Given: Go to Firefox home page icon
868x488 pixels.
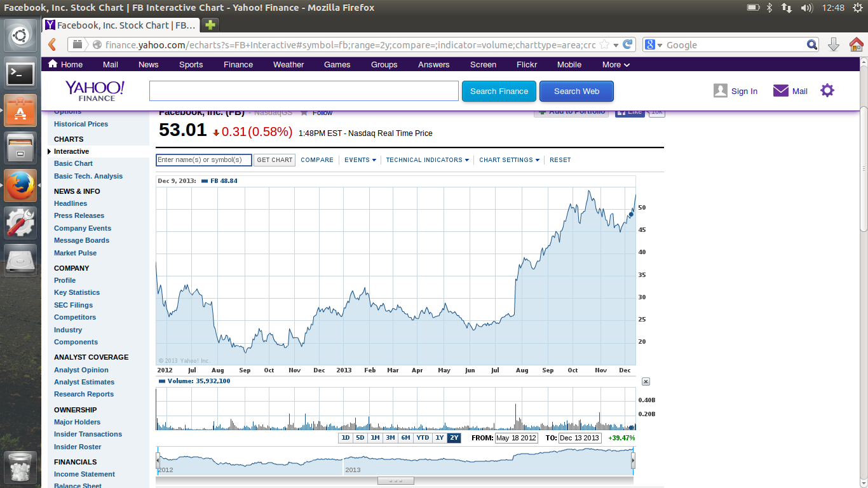Looking at the screenshot, I should 856,44.
